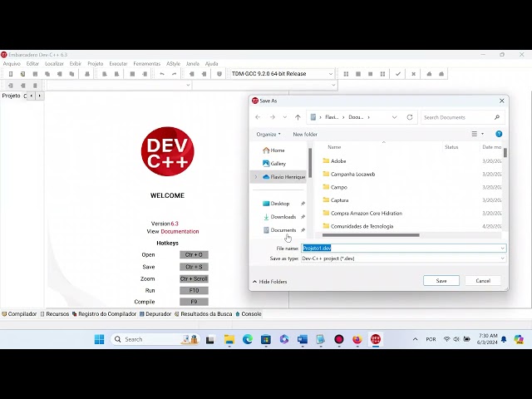Viewport: 532px width, 399px height.
Task: Open Word from the taskbar
Action: (303, 339)
